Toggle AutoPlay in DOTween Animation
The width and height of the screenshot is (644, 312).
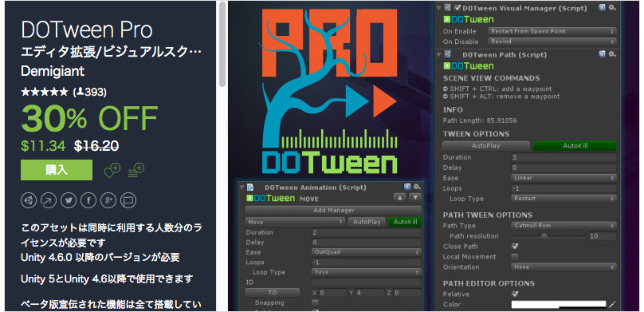pos(367,222)
